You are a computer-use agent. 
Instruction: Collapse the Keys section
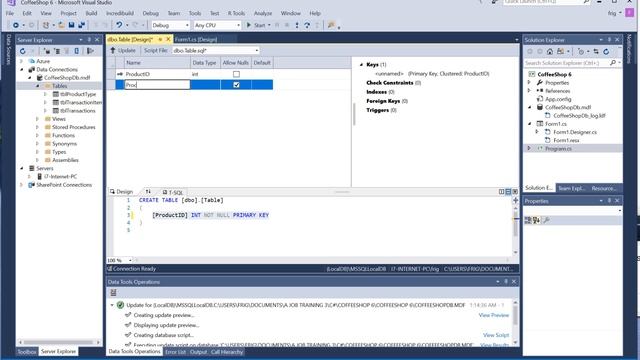coord(361,64)
